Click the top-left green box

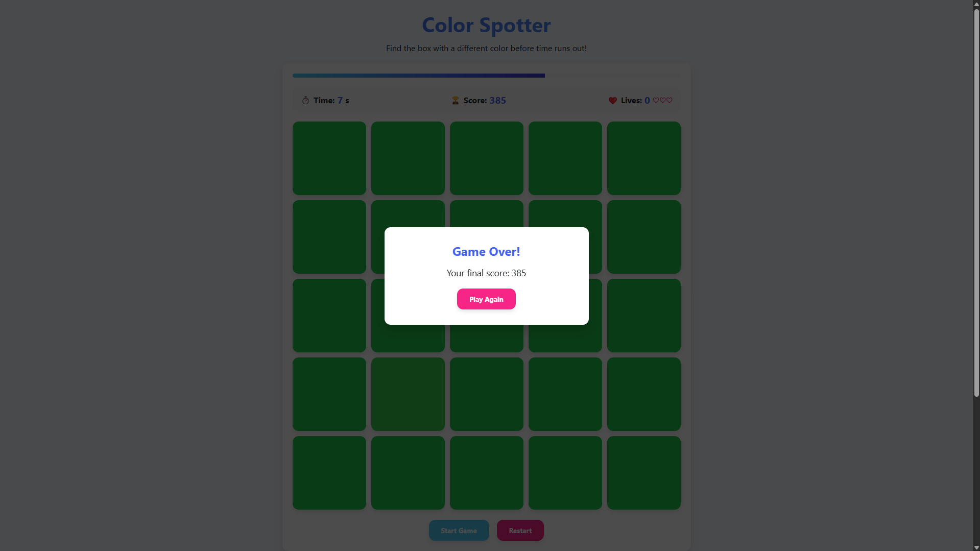tap(329, 158)
